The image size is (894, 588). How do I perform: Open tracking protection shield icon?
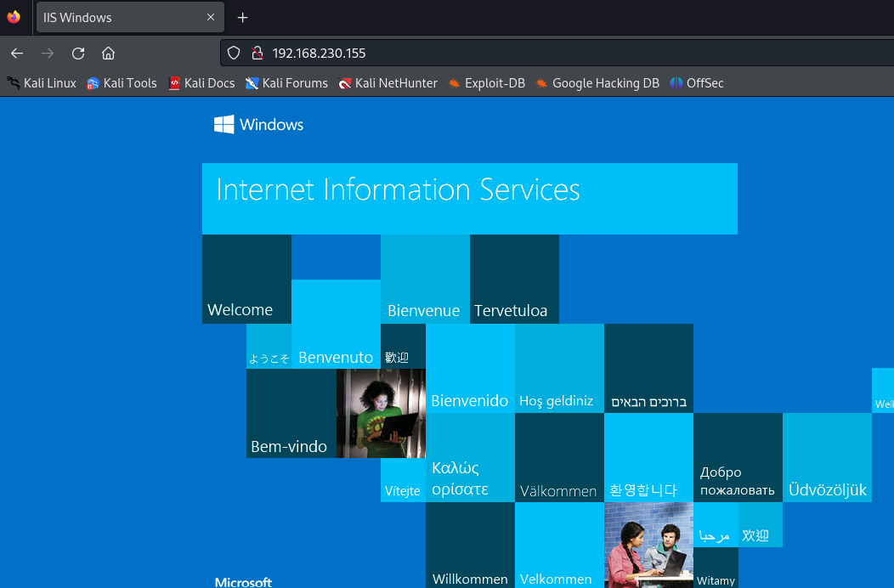coord(234,53)
